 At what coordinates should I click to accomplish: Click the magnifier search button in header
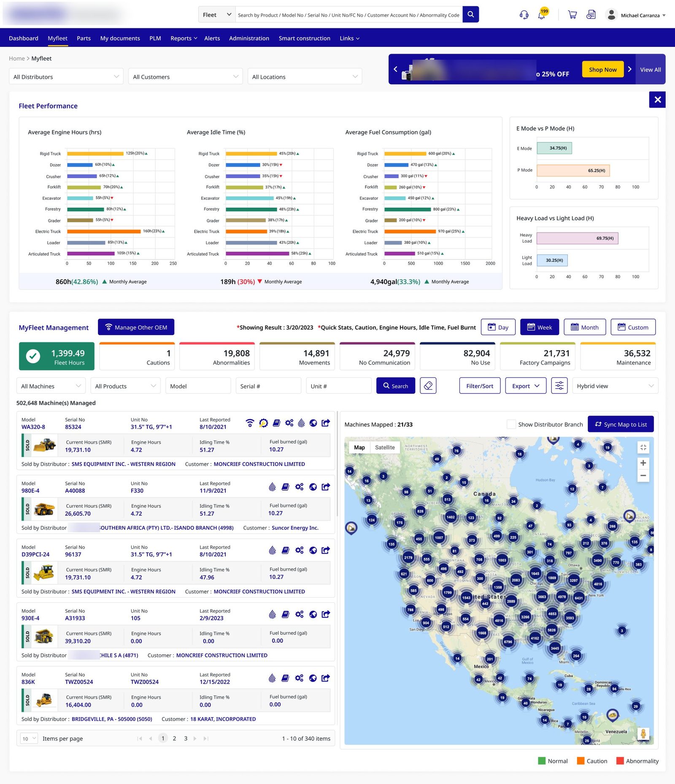coord(470,14)
